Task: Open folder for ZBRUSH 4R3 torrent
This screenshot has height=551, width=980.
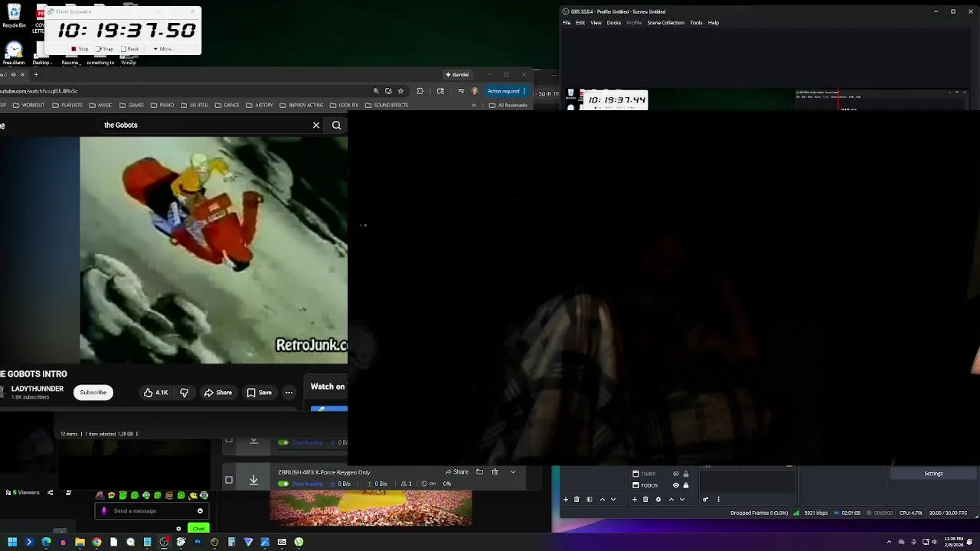Action: click(x=479, y=472)
